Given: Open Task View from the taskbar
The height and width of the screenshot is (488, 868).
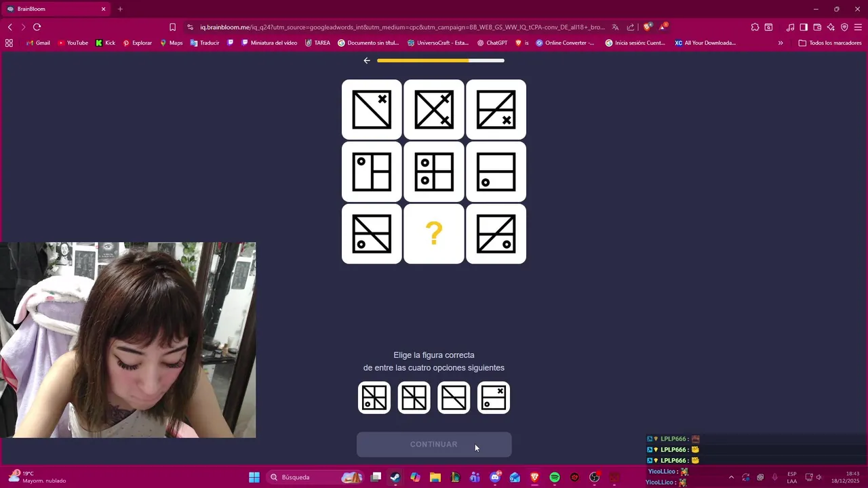Looking at the screenshot, I should click(376, 477).
